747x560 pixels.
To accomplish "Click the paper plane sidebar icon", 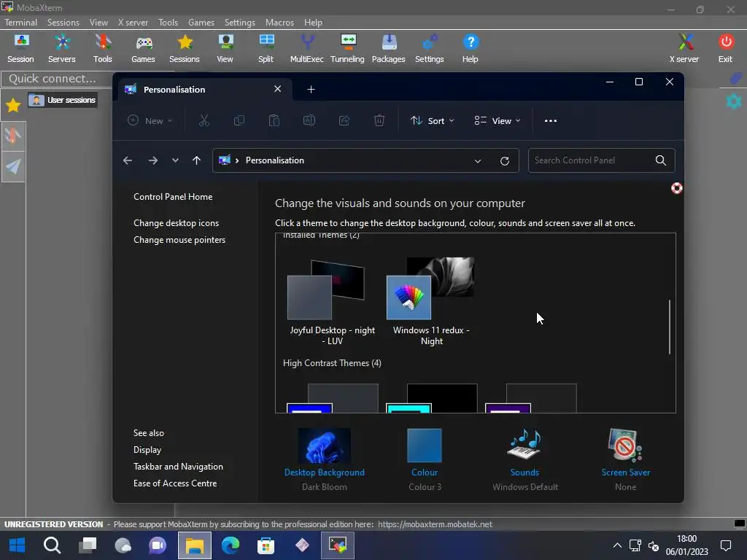I will coord(13,166).
